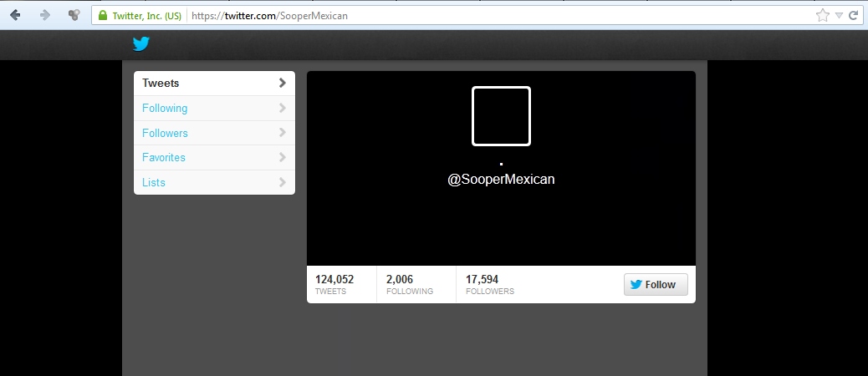Bookmark this page with the star icon

(x=823, y=15)
